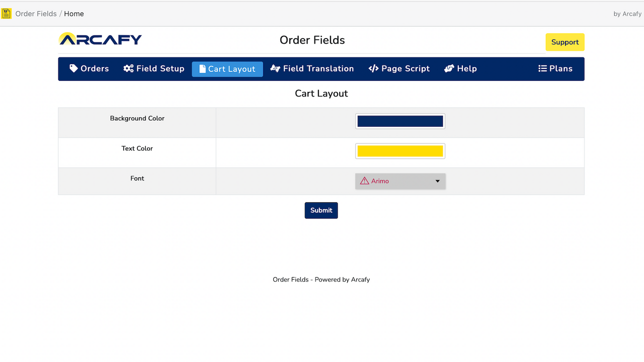
Task: Click the yellow Support button
Action: [565, 42]
